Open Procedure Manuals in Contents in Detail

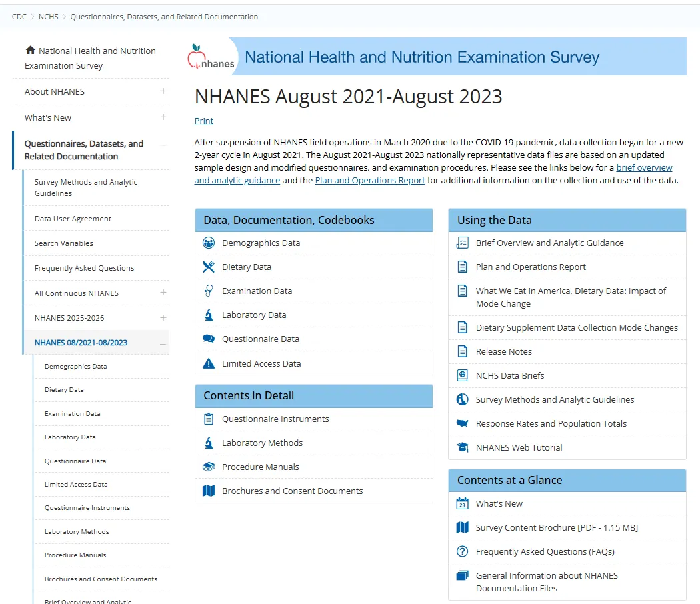pyautogui.click(x=260, y=467)
